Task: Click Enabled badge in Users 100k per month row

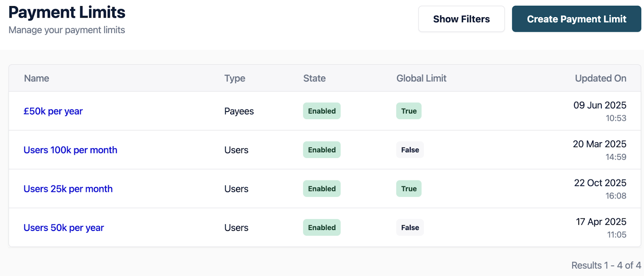Action: 322,150
